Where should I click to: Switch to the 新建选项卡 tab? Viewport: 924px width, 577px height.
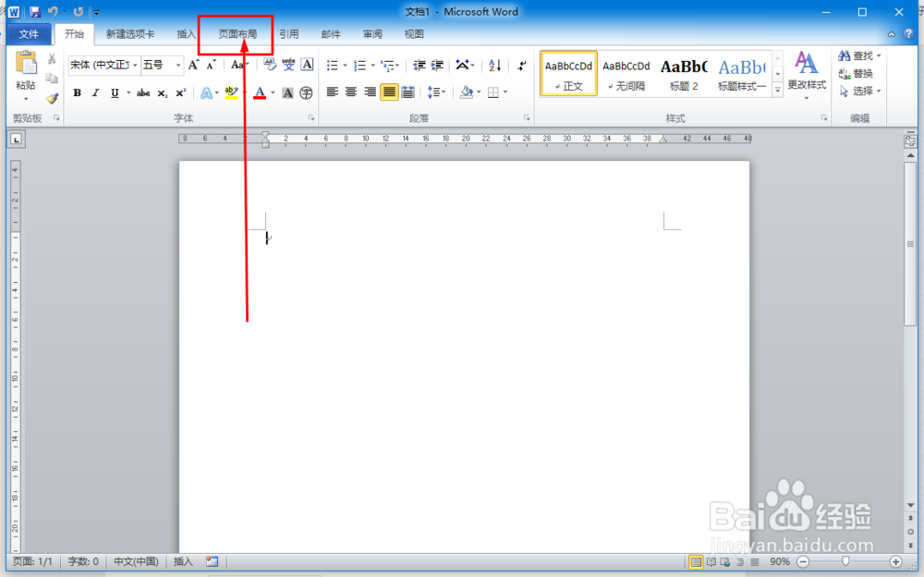(x=130, y=34)
